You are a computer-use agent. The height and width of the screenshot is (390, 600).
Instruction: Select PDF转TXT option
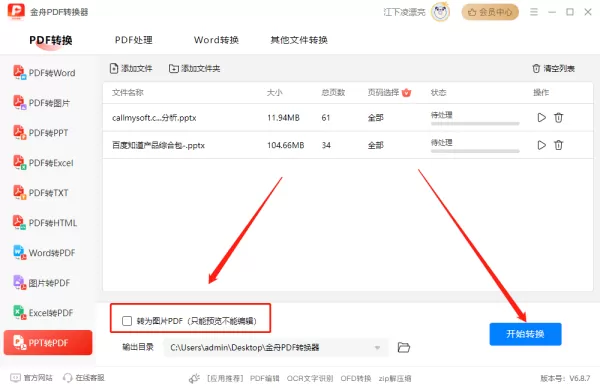click(x=41, y=193)
